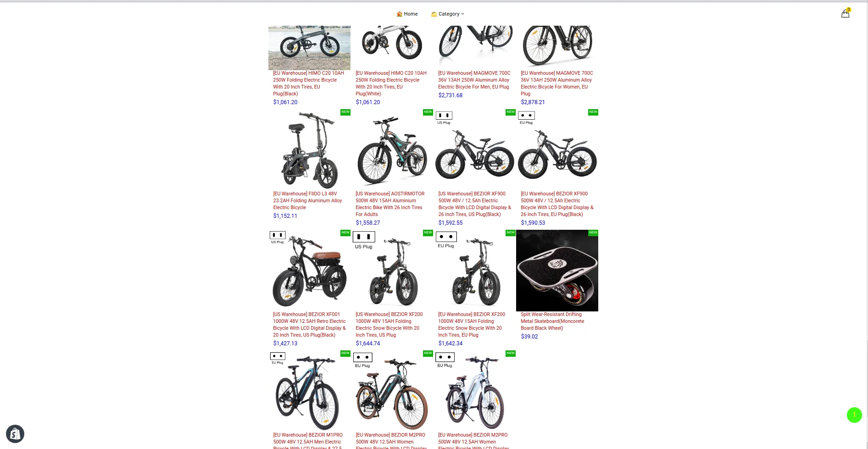Expand the Category dropdown menu
868x449 pixels.
point(448,14)
